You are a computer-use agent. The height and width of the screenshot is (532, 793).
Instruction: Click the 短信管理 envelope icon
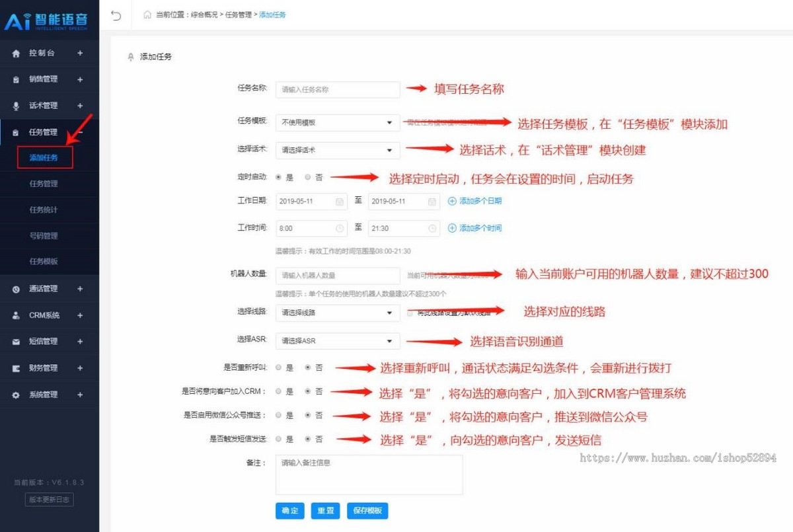[x=17, y=342]
